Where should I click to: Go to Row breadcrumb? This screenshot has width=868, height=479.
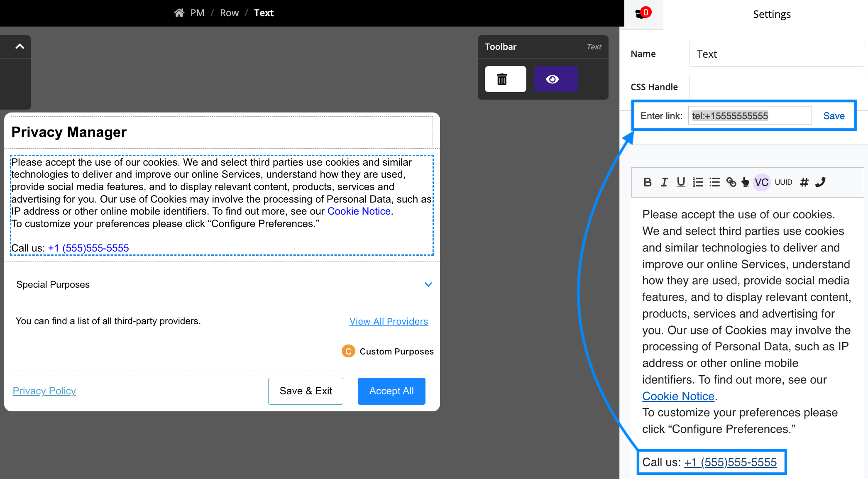coord(229,13)
